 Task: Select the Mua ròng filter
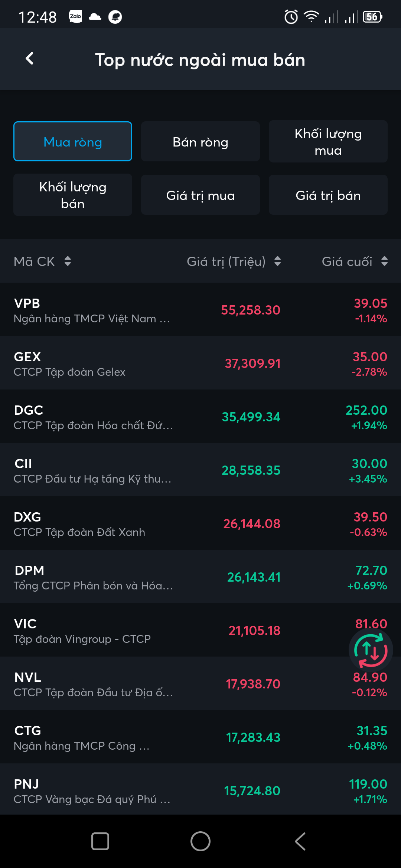[x=73, y=141]
